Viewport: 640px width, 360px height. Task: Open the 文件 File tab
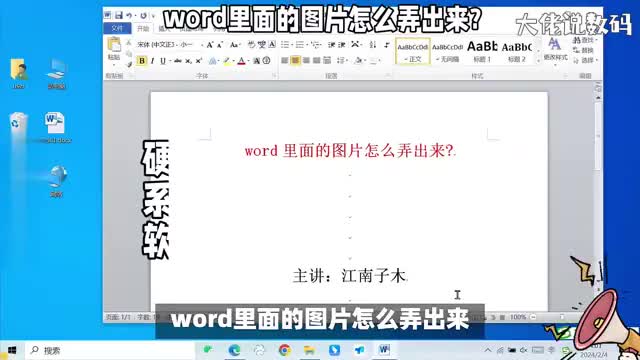[x=117, y=28]
